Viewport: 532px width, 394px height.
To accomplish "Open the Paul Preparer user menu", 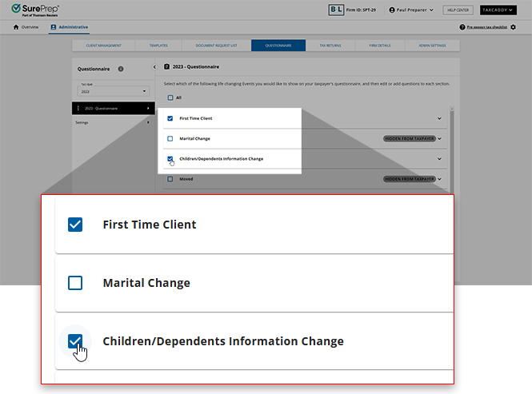I will pyautogui.click(x=411, y=10).
